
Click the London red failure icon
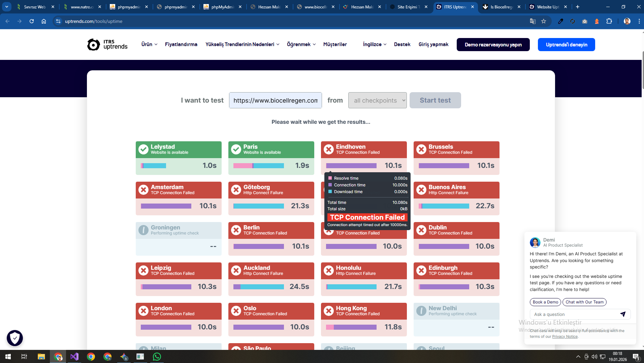tap(143, 311)
